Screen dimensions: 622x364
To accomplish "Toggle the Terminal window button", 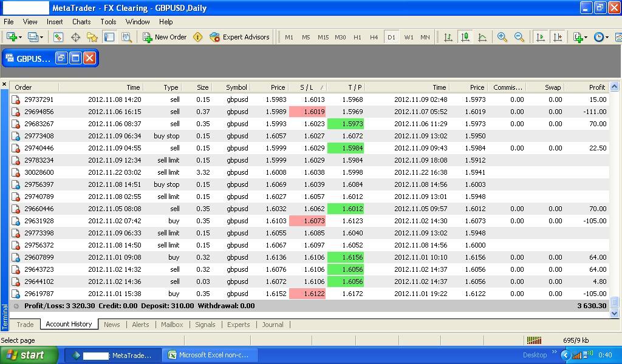I will (109, 37).
